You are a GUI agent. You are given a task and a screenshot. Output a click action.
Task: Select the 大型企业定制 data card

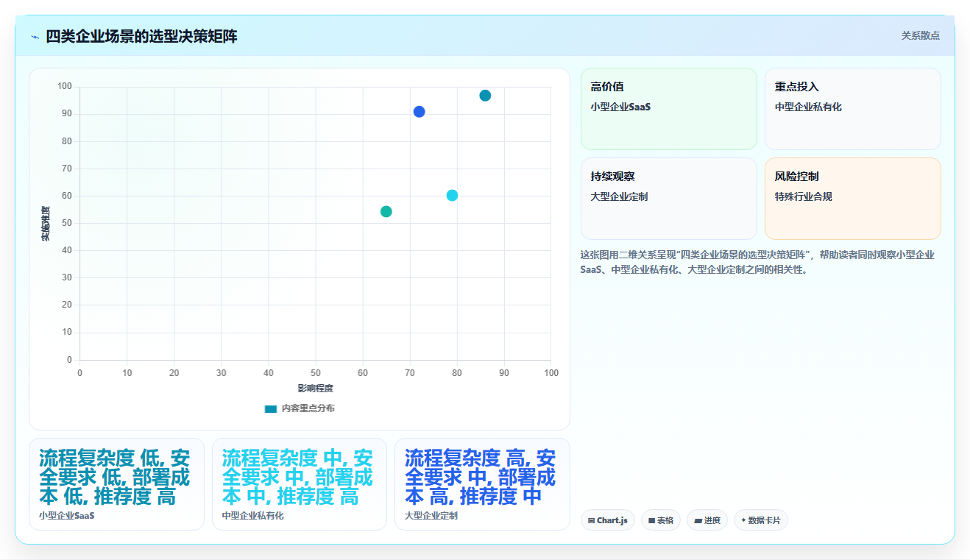point(482,484)
